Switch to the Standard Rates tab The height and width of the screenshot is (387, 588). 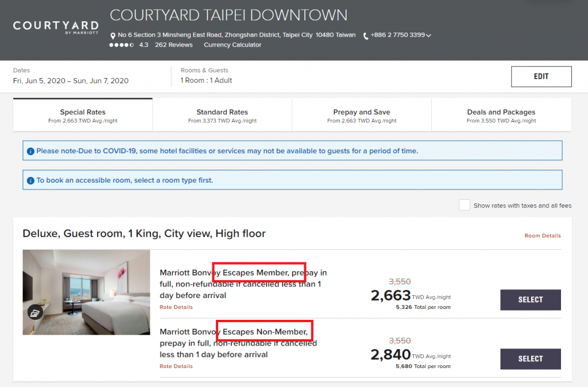click(x=222, y=115)
